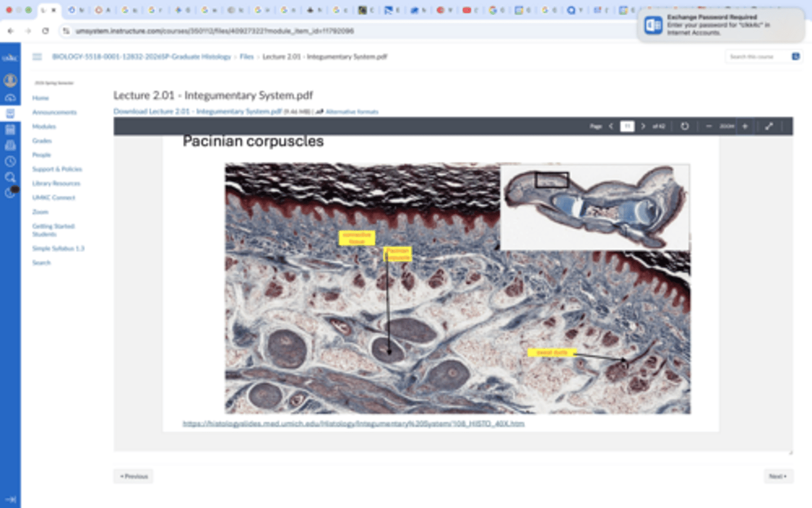Click the browser address bar URL
Viewport: 812px width, 508px height.
(215, 31)
